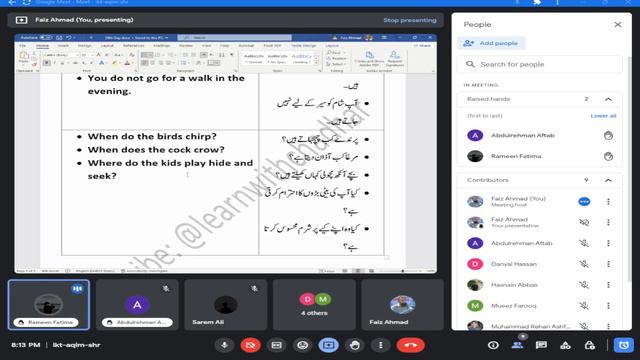
Task: Lower Abdulrehman Aftab's raised hand
Action: 608,136
